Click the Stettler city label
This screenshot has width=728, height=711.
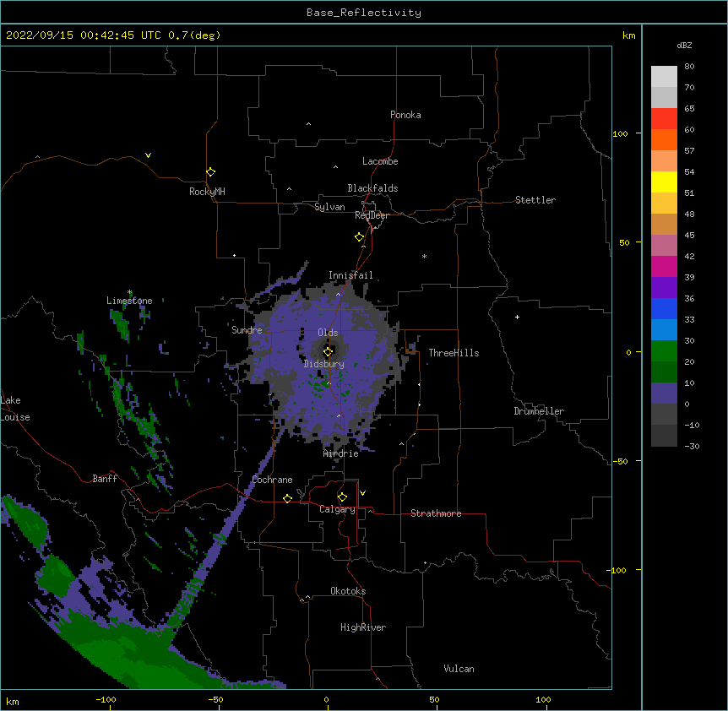(535, 200)
